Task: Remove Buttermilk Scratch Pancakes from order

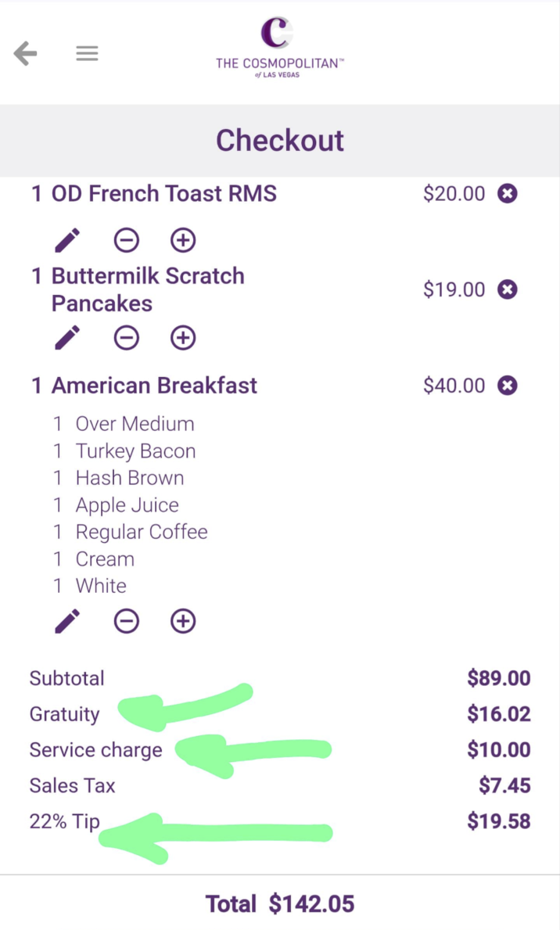Action: [507, 289]
